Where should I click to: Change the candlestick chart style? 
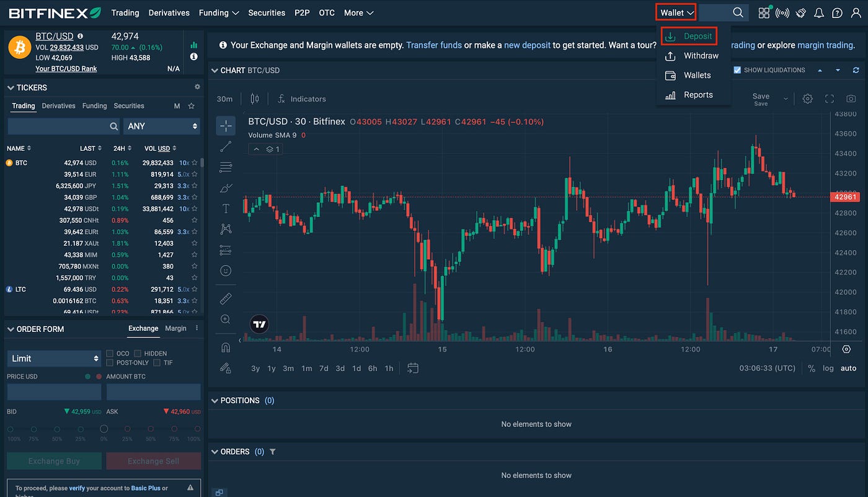tap(254, 99)
